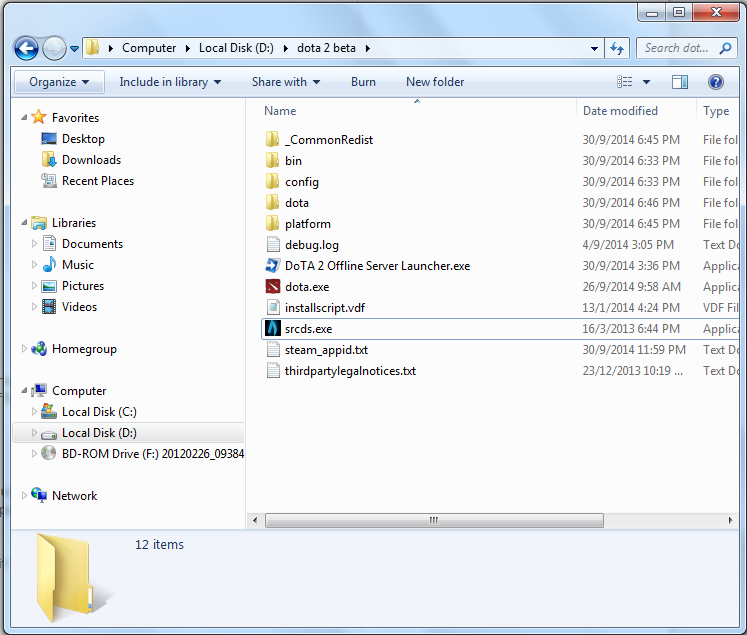Image resolution: width=747 pixels, height=635 pixels.
Task: Expand the Music library
Action: [34, 264]
